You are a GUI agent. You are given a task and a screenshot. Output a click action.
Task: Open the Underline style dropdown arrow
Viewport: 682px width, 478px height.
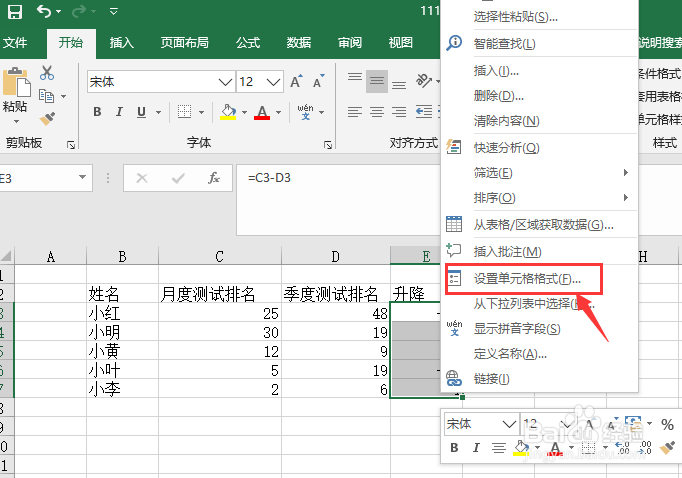[x=158, y=112]
